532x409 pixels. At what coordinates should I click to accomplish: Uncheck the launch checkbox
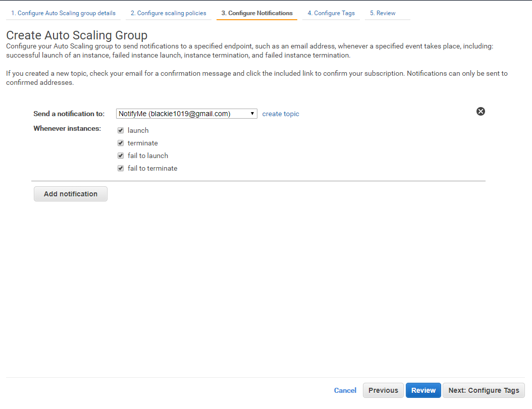click(x=121, y=130)
